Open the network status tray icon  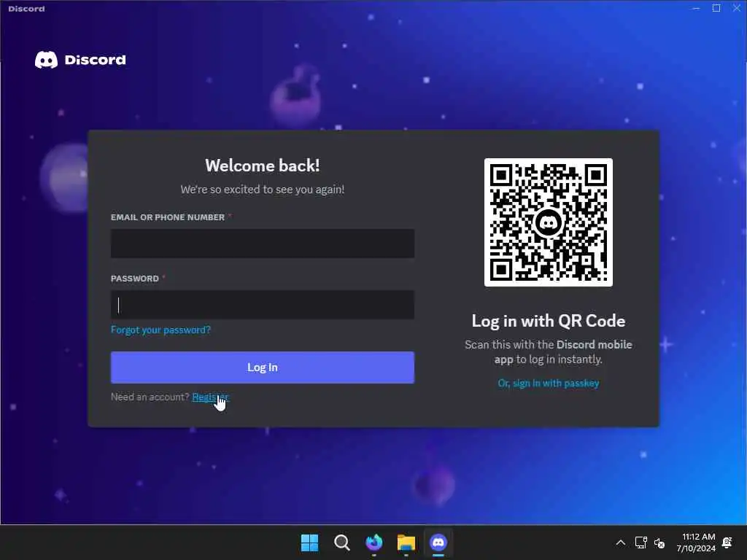[x=640, y=542]
